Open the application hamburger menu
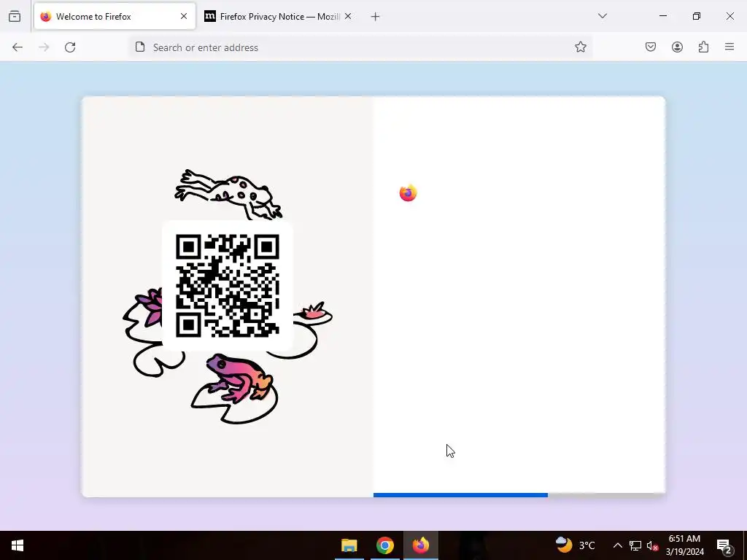The image size is (747, 560). (729, 47)
